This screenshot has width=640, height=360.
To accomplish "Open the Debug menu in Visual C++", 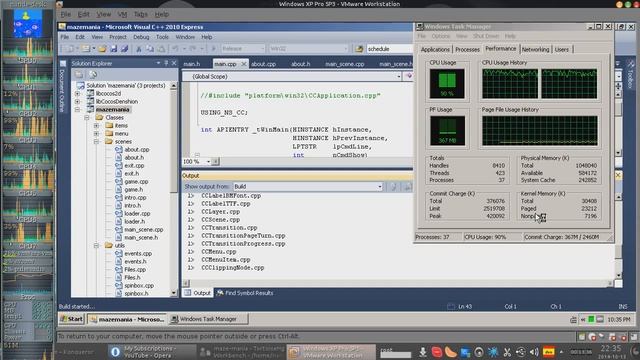I will coord(141,37).
